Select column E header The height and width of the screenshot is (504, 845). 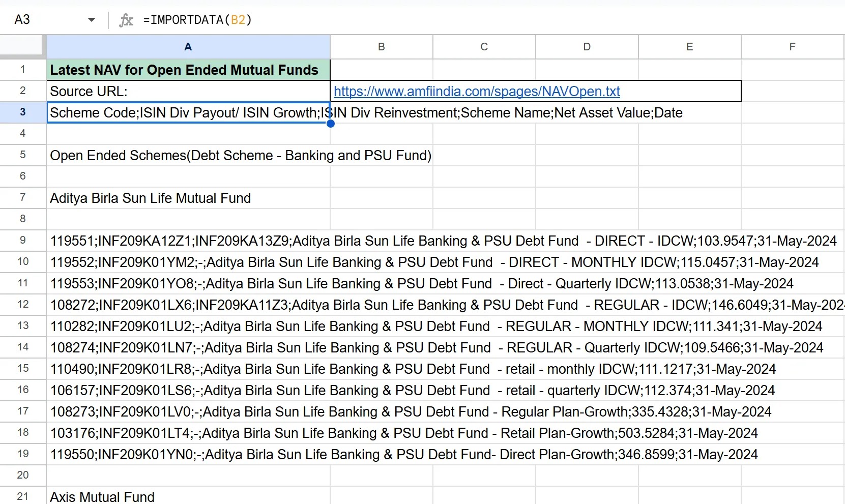(690, 47)
